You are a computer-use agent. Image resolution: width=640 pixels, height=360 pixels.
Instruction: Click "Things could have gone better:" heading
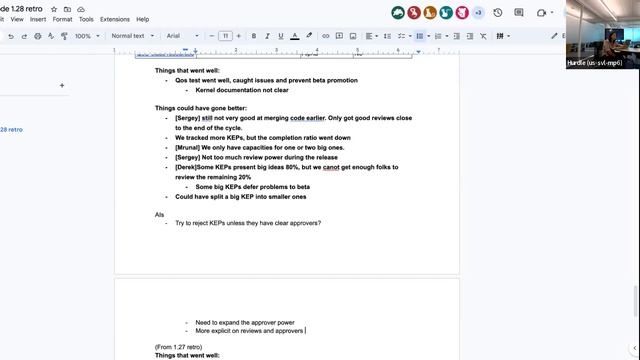point(201,108)
